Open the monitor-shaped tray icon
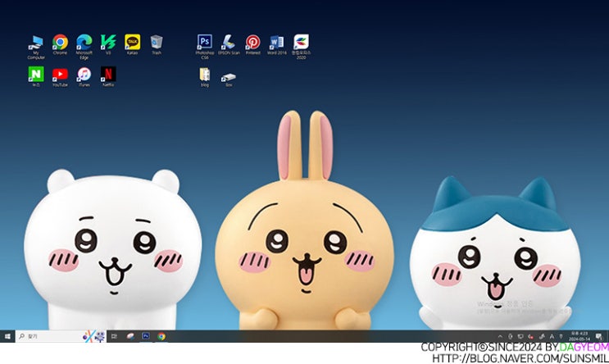This screenshot has width=609, height=364. (520, 336)
